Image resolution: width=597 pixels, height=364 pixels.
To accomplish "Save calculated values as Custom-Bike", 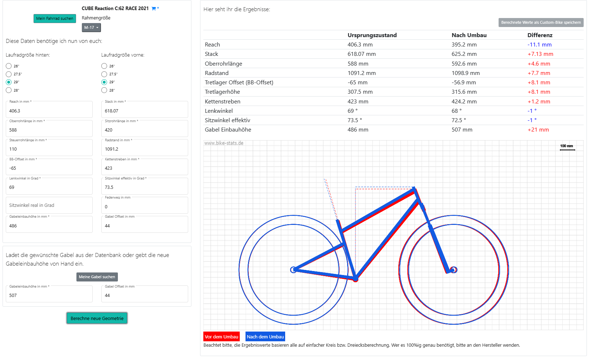I will [x=541, y=22].
